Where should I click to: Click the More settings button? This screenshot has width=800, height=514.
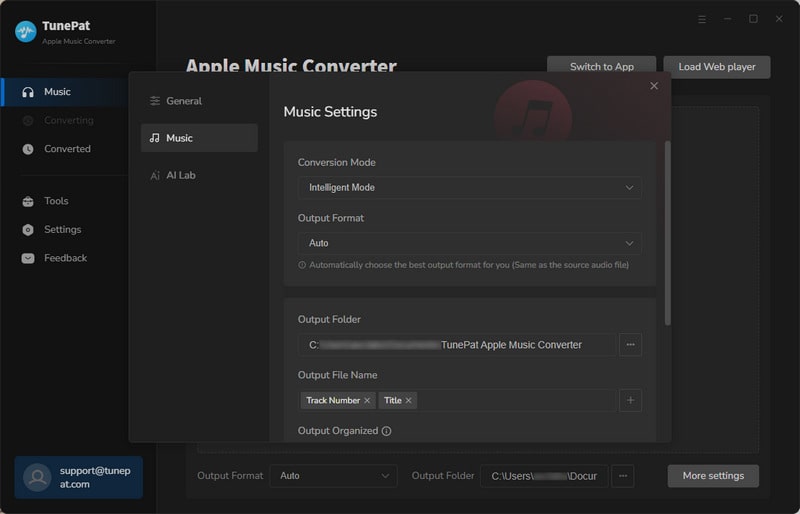(x=713, y=476)
